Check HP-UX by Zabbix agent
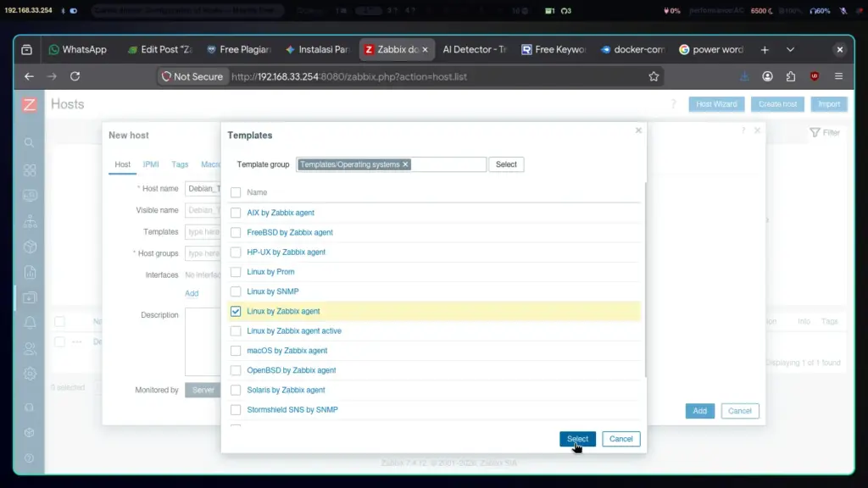 point(236,252)
